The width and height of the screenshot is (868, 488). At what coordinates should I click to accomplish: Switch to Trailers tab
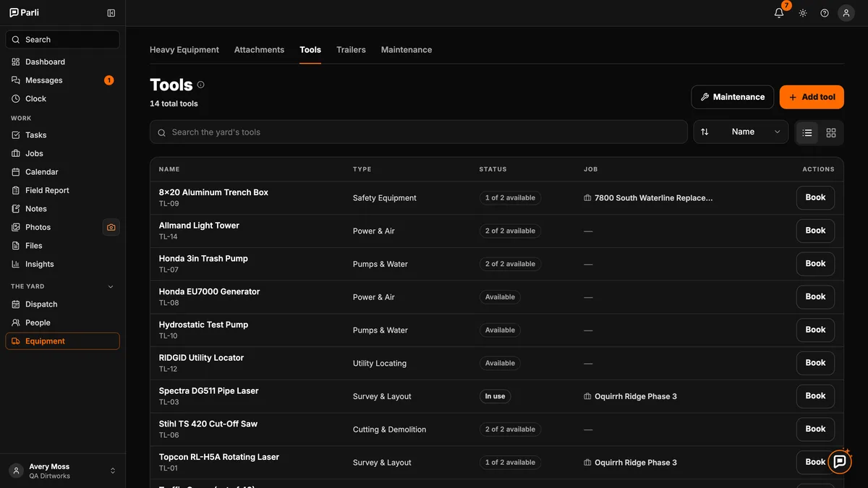point(351,50)
